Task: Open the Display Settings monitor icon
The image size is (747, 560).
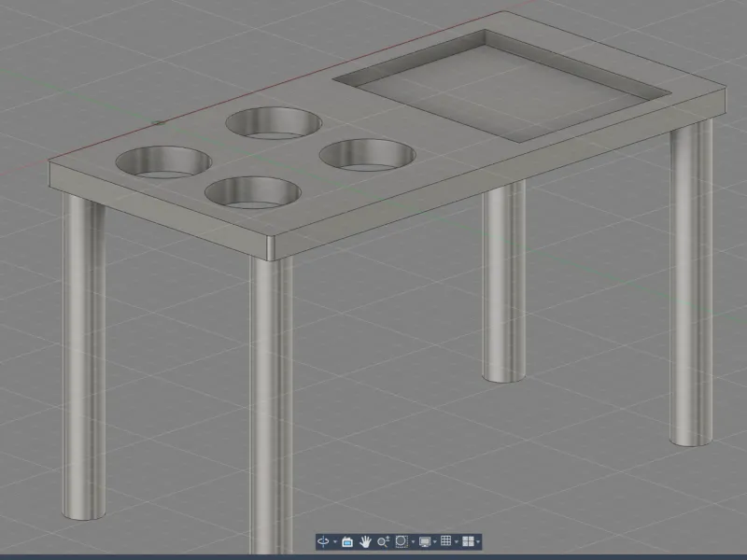Action: click(425, 542)
